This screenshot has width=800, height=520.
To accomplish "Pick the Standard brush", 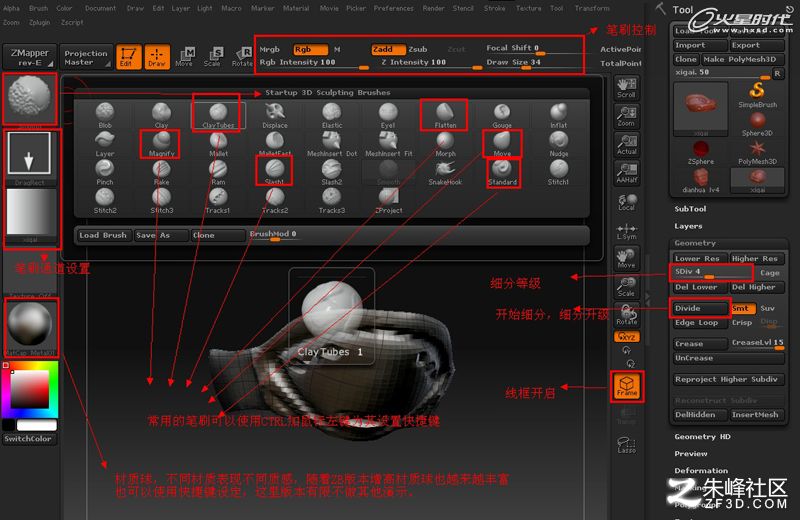I will [502, 172].
